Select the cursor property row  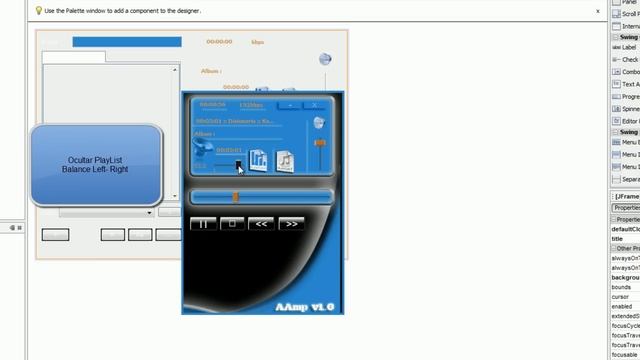point(625,297)
